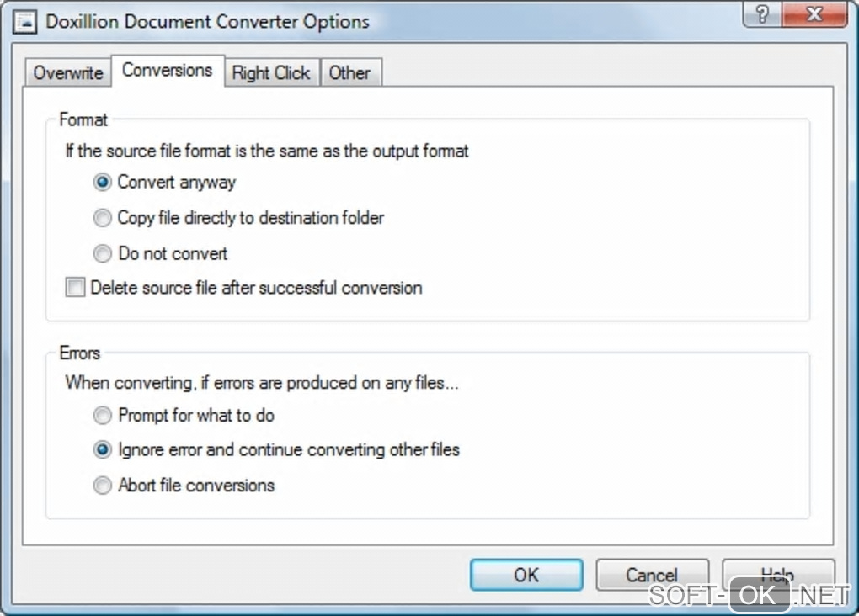Choose Prompt for what to do
This screenshot has width=859, height=616.
coord(103,416)
